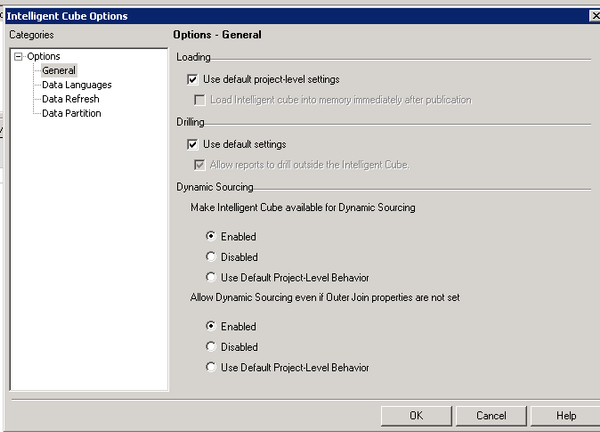Open the Data Languages category
Screen dimensions: 600x432
click(76, 85)
